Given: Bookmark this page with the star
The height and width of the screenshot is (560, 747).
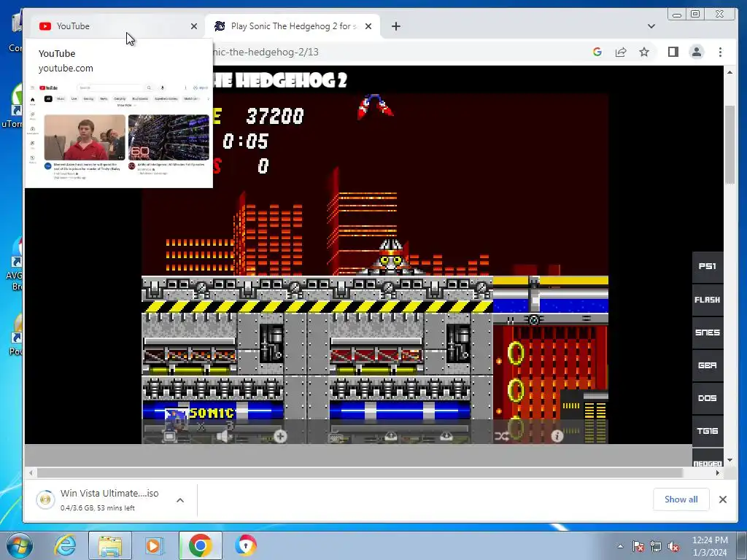Looking at the screenshot, I should click(x=644, y=52).
